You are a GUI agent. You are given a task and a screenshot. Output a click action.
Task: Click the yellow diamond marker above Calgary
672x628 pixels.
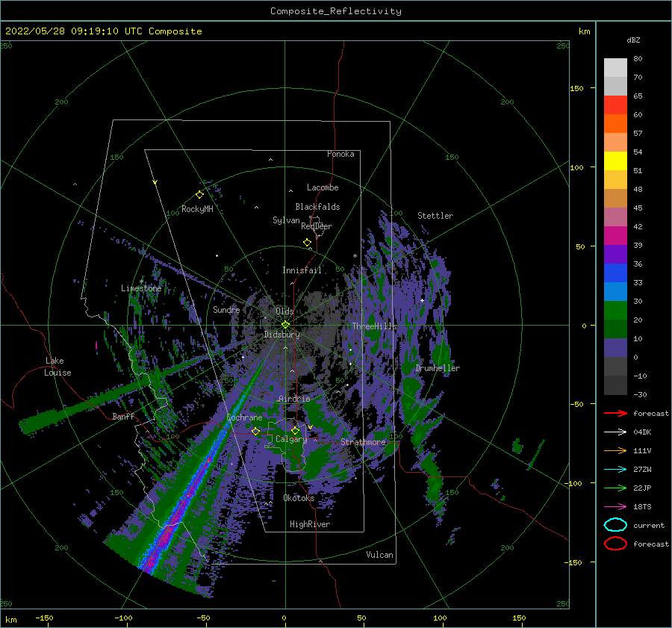pos(295,430)
